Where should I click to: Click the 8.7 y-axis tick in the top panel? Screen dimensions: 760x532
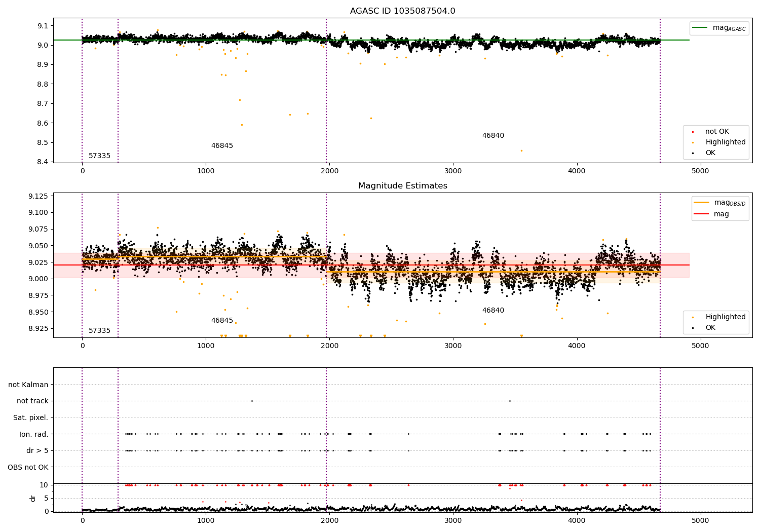(43, 104)
